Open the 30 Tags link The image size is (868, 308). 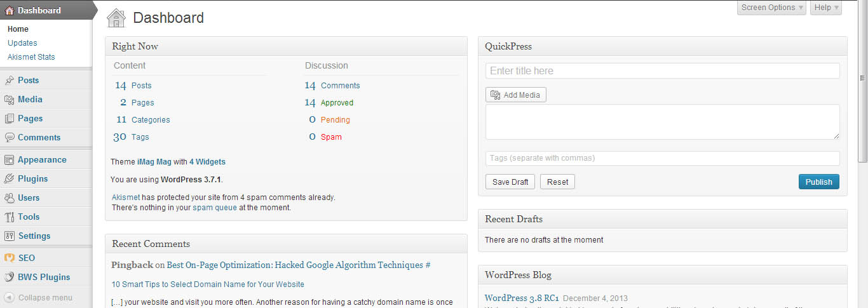pyautogui.click(x=131, y=137)
